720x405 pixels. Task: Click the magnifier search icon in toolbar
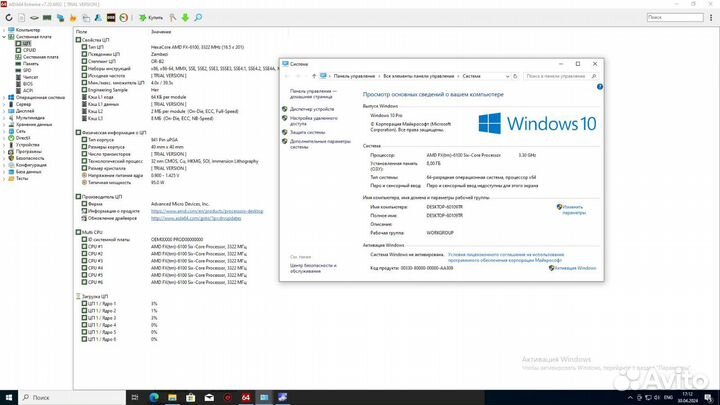(198, 17)
